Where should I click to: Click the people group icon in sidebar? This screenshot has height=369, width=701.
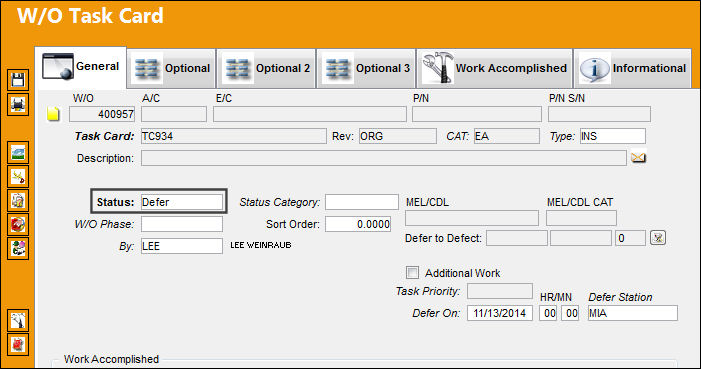coord(18,248)
